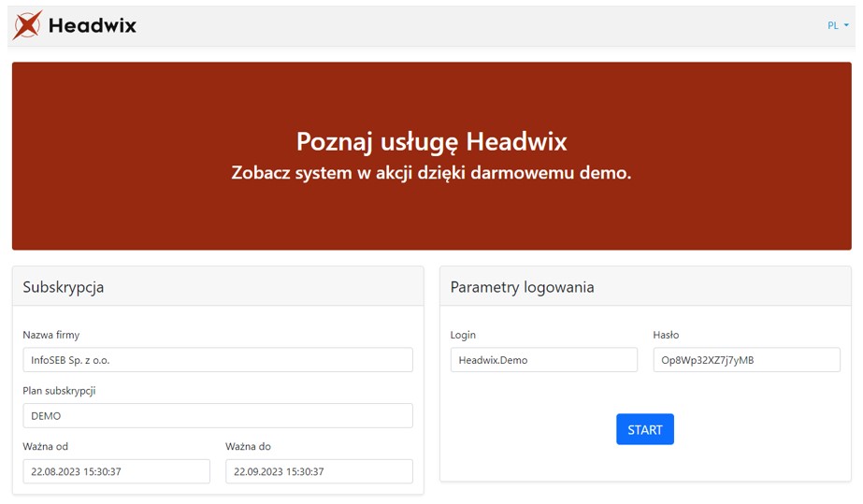Focus the Ważna do date field
Image resolution: width=863 pixels, height=504 pixels.
(x=319, y=471)
